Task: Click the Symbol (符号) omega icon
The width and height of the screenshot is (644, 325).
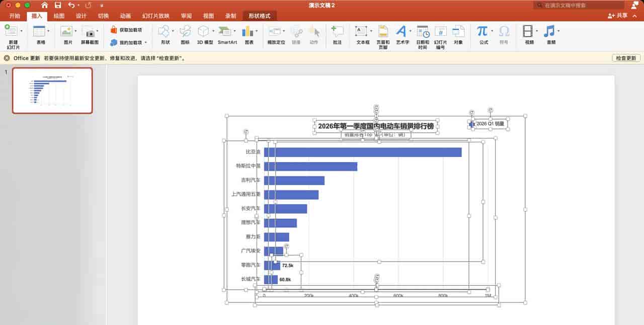Action: (504, 31)
